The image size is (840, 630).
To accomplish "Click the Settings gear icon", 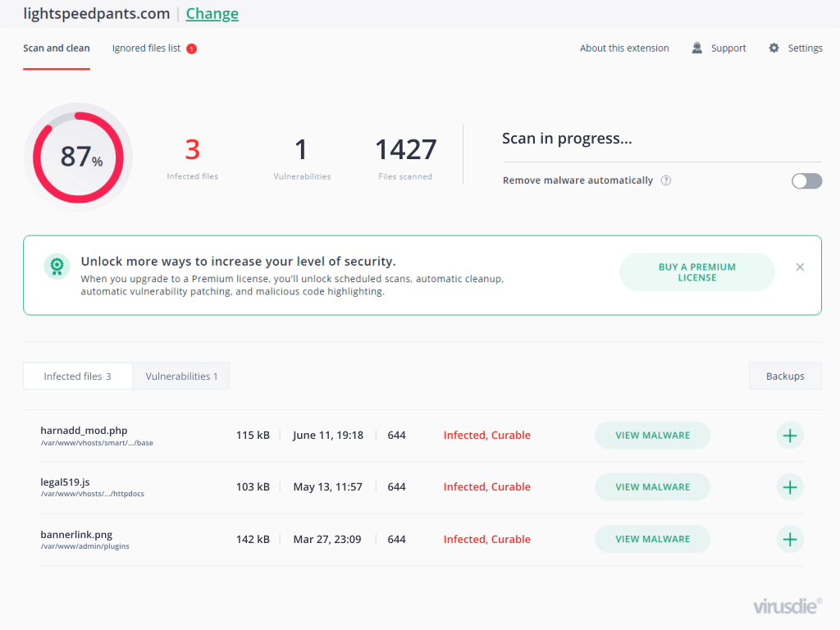I will tap(774, 48).
